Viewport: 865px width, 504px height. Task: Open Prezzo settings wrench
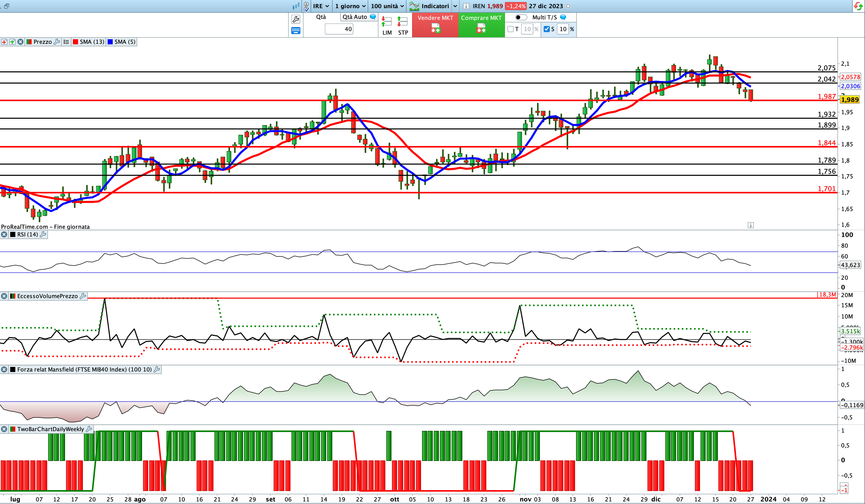[x=57, y=42]
